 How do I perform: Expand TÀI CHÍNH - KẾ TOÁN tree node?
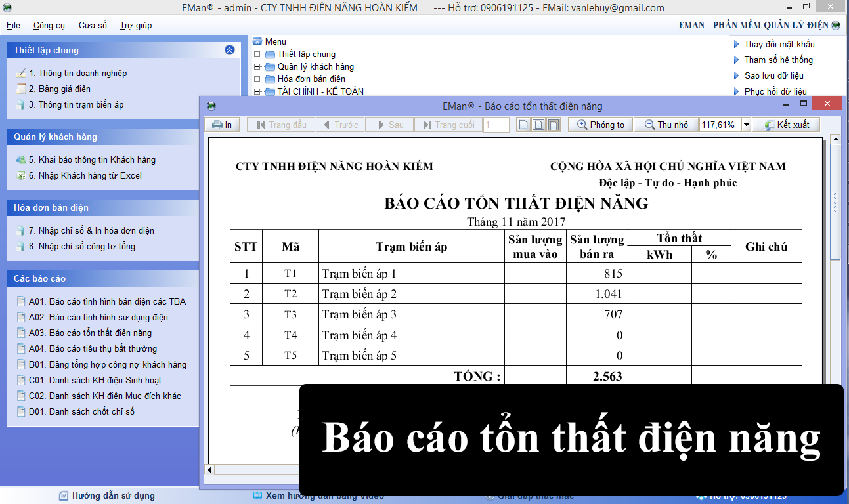click(257, 91)
